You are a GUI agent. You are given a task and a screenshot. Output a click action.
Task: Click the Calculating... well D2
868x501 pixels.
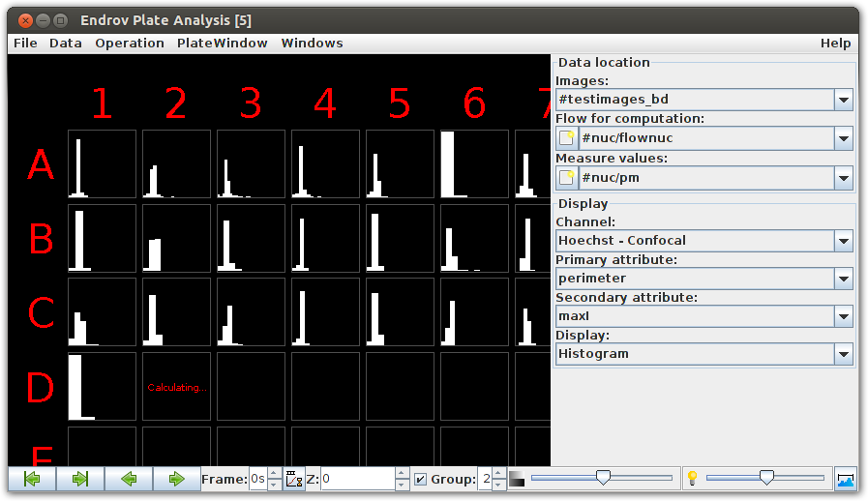176,387
